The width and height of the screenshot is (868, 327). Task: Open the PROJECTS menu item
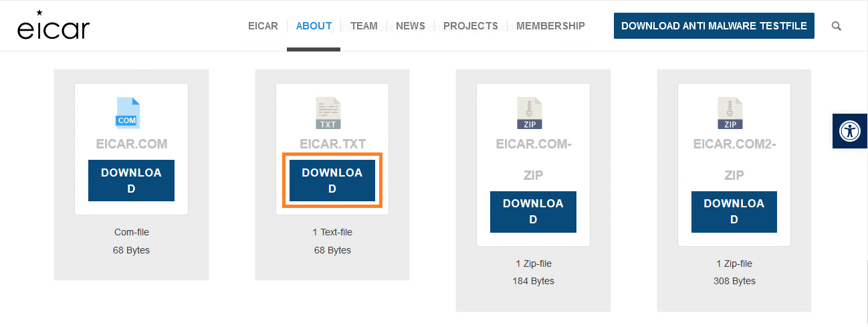471,26
